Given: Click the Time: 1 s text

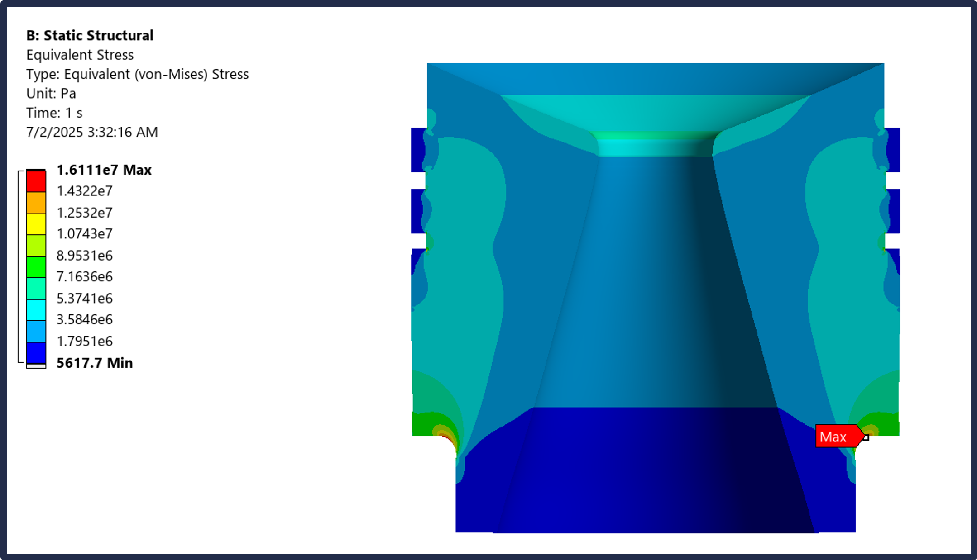Looking at the screenshot, I should click(54, 113).
